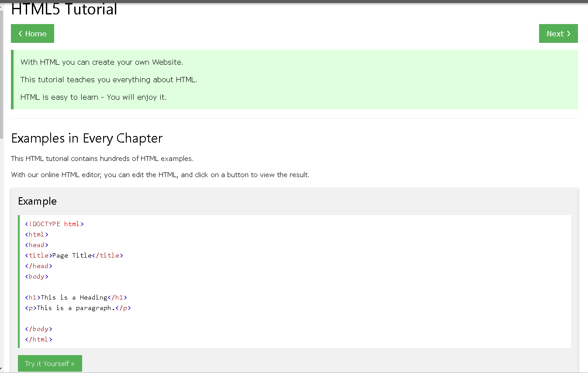The width and height of the screenshot is (588, 373).
Task: Click the scroll down arrow
Action: pyautogui.click(x=2, y=370)
